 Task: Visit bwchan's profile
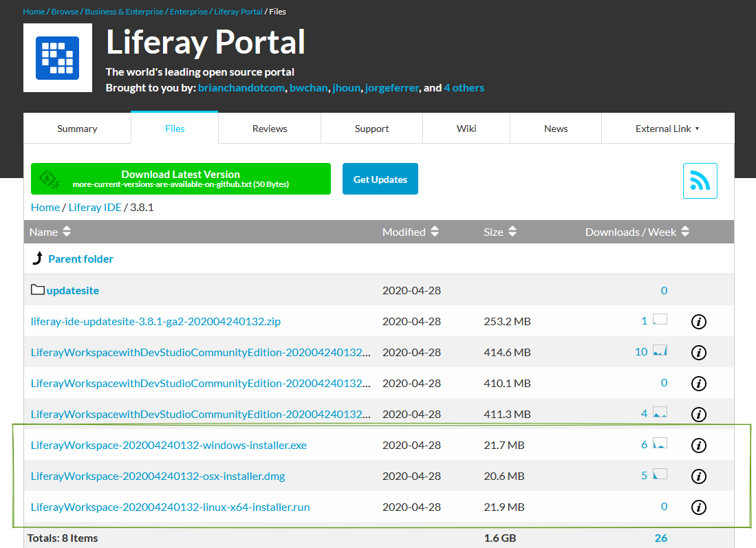[309, 88]
